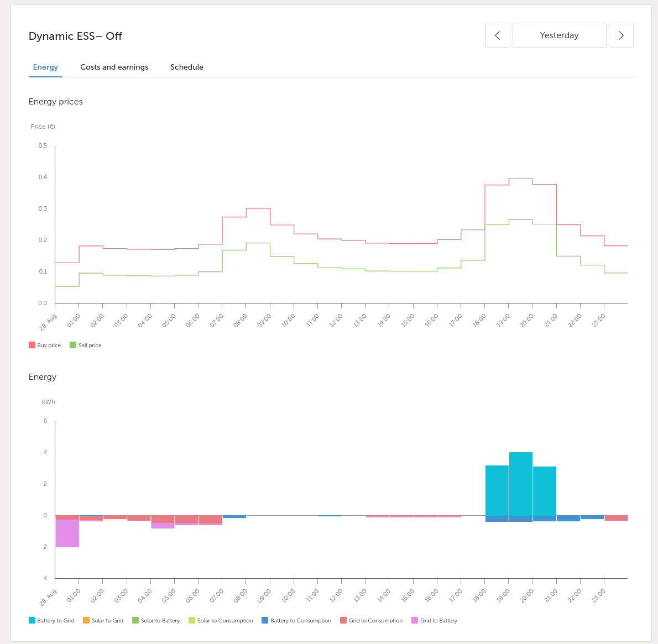
Task: Select the Energy tab
Action: [45, 67]
